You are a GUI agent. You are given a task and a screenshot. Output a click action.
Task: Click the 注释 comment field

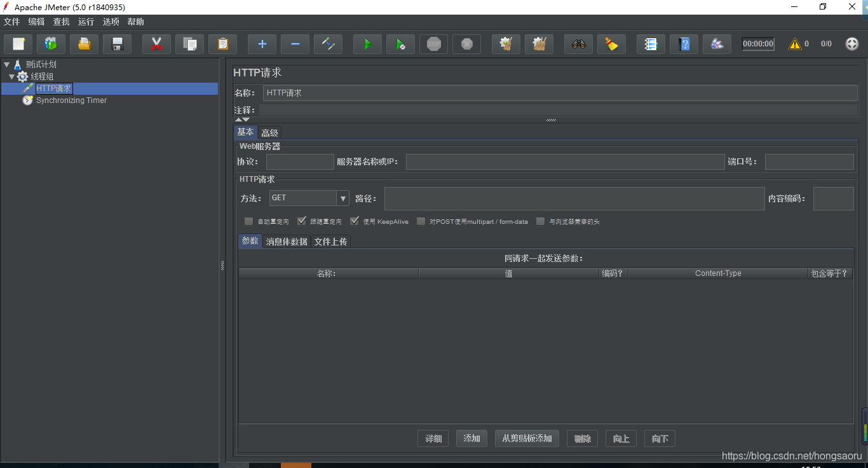pos(559,110)
